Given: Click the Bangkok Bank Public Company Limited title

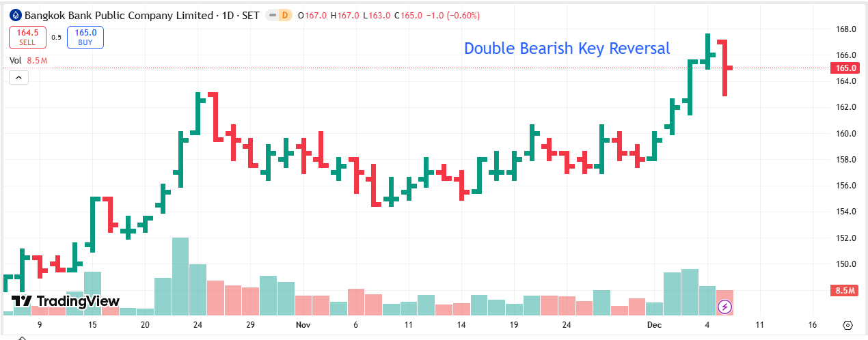Looking at the screenshot, I should pos(118,15).
